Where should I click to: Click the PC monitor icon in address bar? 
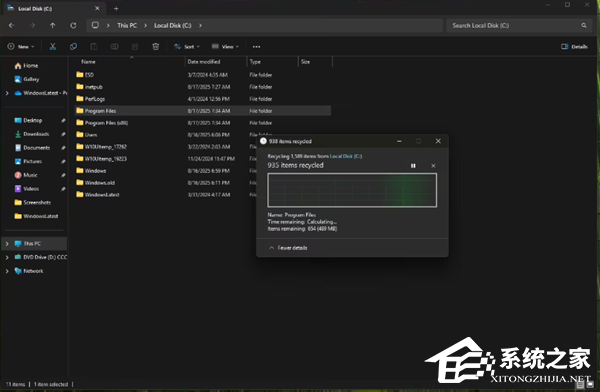[x=95, y=25]
